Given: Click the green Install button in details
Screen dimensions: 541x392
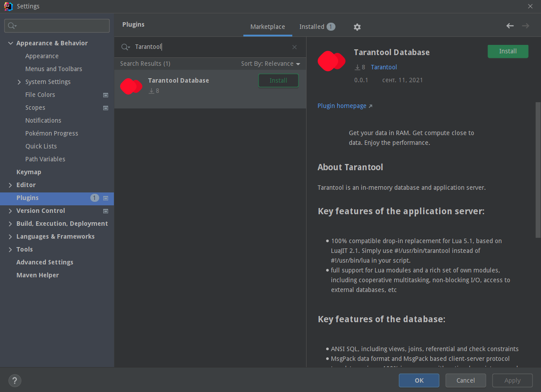Looking at the screenshot, I should (508, 51).
